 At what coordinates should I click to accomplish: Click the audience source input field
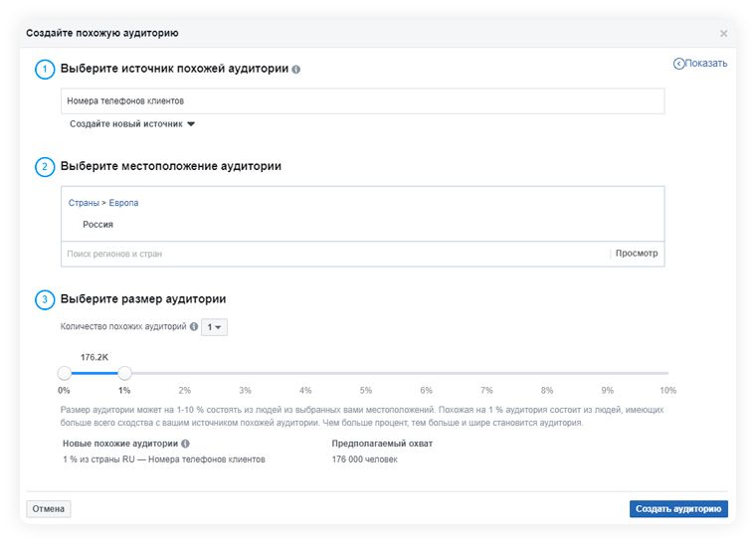click(362, 100)
